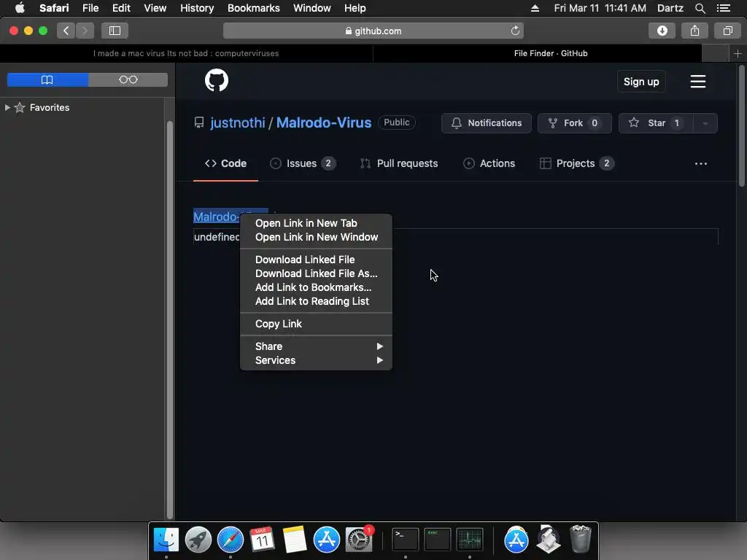The height and width of the screenshot is (560, 747).
Task: Choose Add Link to Bookmarks...
Action: click(x=316, y=287)
